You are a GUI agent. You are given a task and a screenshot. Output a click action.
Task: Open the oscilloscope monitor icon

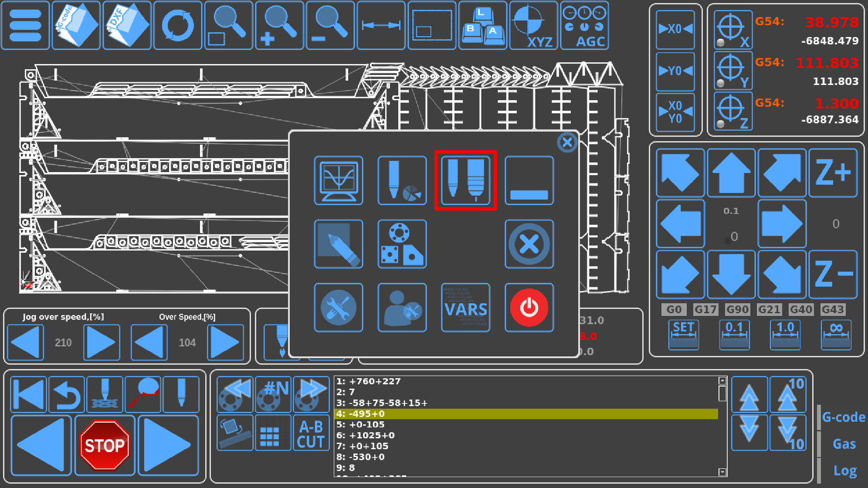coord(339,180)
